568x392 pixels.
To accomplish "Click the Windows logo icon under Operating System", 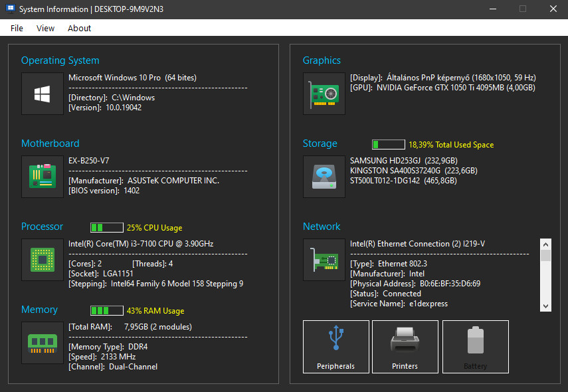I will 43,94.
